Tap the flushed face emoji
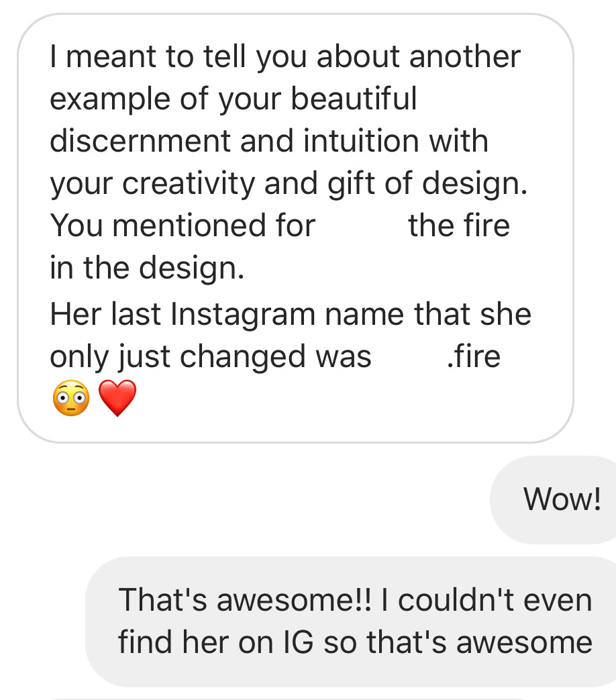Screen dimensions: 616x700 [x=70, y=399]
